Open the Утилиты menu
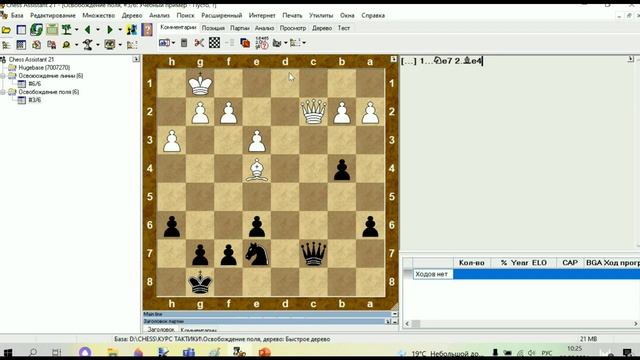This screenshot has width=640, height=360. (x=321, y=15)
